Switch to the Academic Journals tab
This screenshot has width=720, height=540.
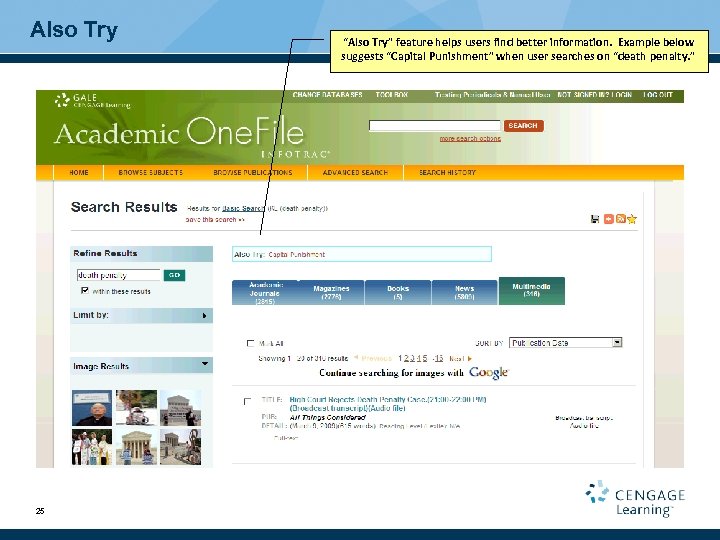pos(265,292)
